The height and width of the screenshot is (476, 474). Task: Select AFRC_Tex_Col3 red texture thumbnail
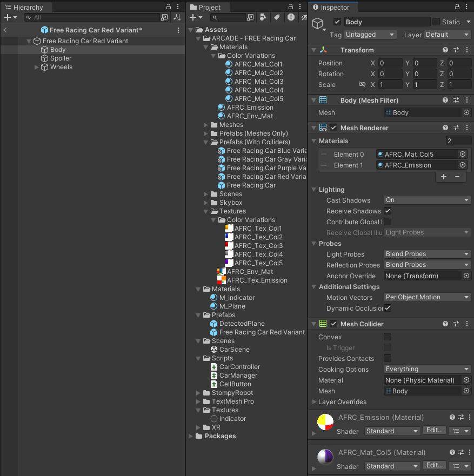point(229,246)
